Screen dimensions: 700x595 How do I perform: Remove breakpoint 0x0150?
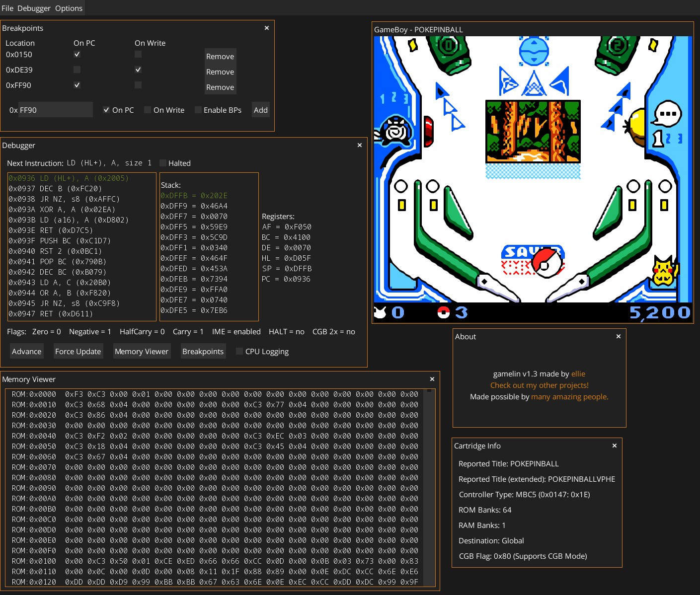pos(220,56)
